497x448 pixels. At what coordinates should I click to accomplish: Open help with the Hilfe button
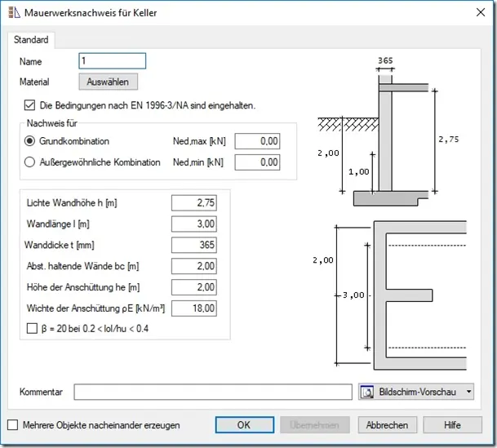tap(452, 425)
